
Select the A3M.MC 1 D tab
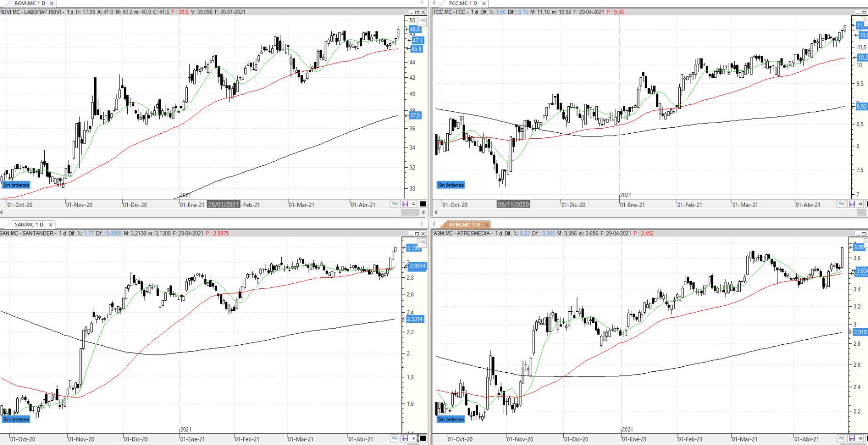[x=464, y=224]
